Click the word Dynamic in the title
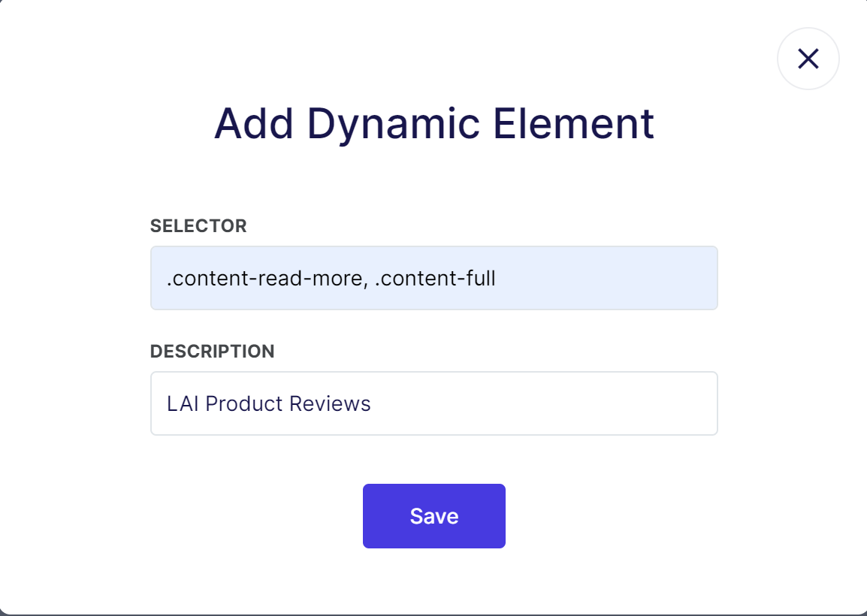The width and height of the screenshot is (867, 616). coord(393,125)
